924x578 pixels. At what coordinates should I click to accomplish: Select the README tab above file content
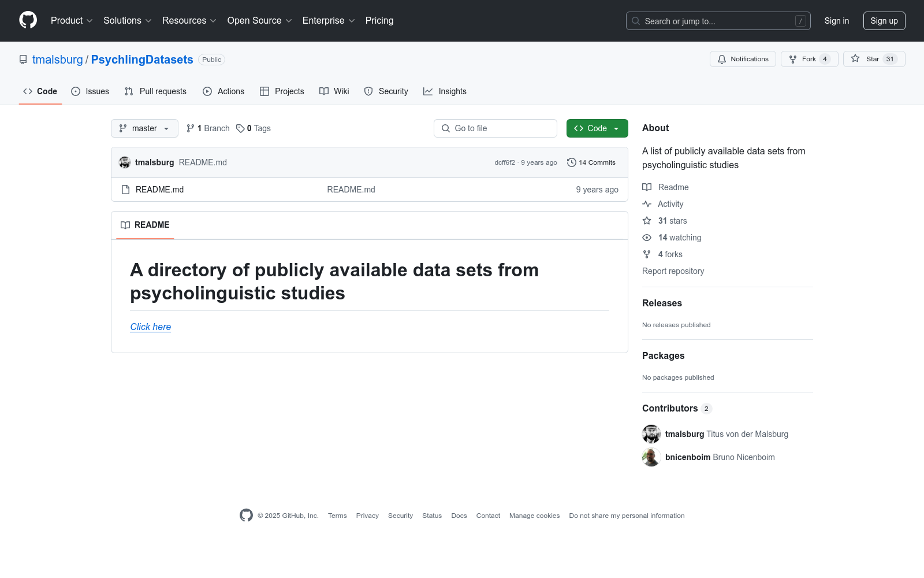point(145,225)
